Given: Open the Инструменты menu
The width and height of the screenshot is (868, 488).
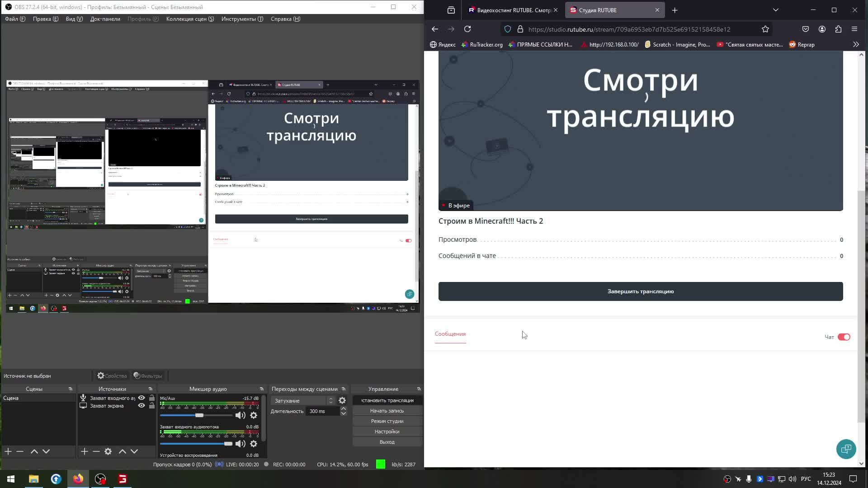Looking at the screenshot, I should (x=242, y=19).
